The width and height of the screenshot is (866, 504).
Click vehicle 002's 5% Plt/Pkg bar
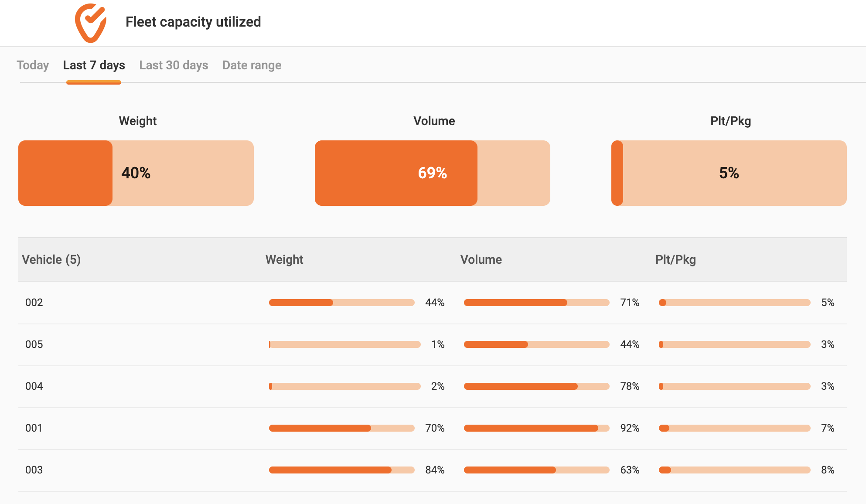pos(735,303)
